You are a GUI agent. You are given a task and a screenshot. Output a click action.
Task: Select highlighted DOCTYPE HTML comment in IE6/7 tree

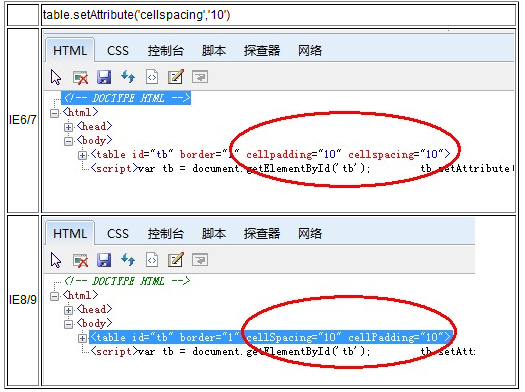[126, 98]
